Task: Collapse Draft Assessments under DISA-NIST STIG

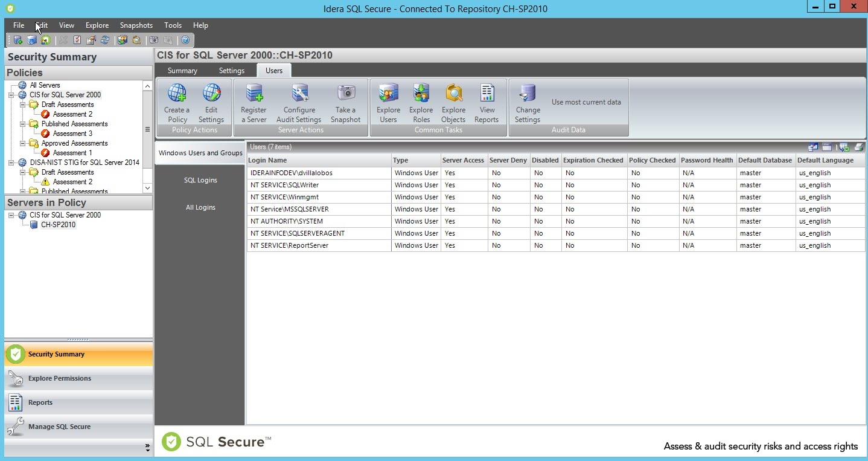Action: pos(23,172)
